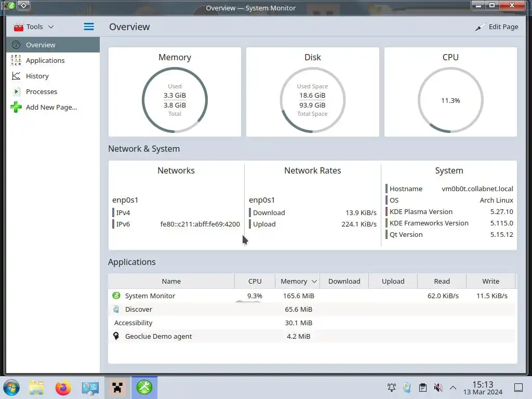Click the System Monitor app row icon
The height and width of the screenshot is (399, 532).
[x=116, y=296]
